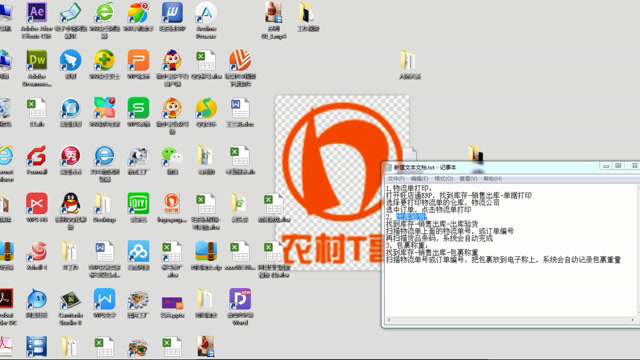Screen dimensions: 640x360
Task: Select the Adobe Dreamweaver Dw shortcut
Action: coord(37,67)
